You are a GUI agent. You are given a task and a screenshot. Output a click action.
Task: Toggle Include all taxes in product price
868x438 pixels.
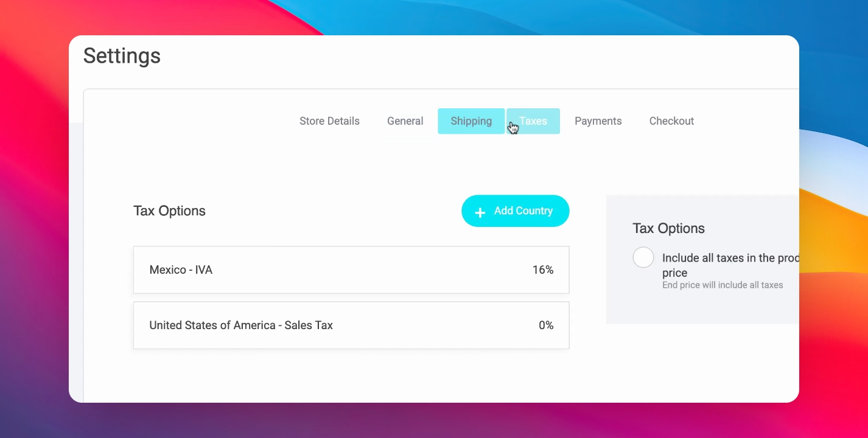tap(643, 258)
